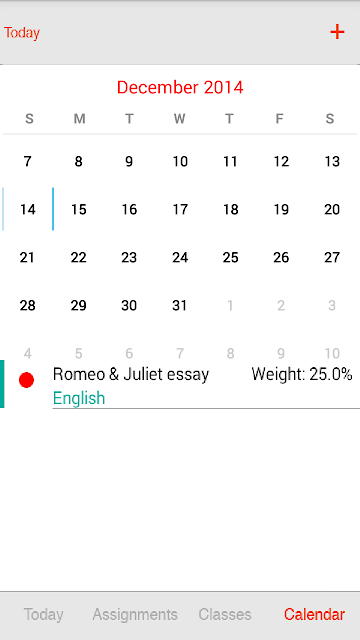Viewport: 360px width, 640px height.
Task: Click the December 2014 month header
Action: [180, 87]
